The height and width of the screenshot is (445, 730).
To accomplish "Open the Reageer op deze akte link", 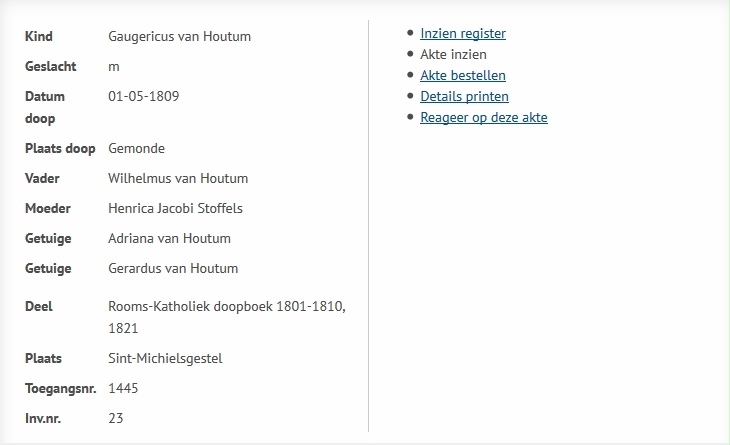I will (x=484, y=118).
